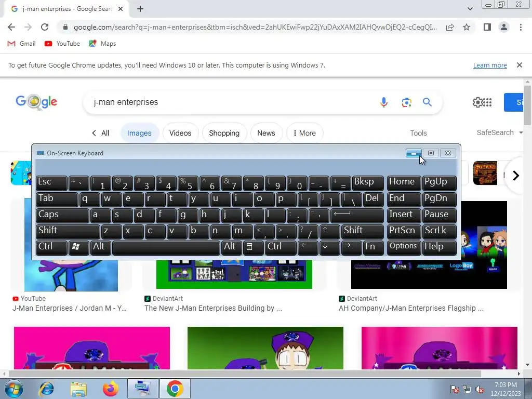
Task: Reload the page in Chrome
Action: point(45,27)
